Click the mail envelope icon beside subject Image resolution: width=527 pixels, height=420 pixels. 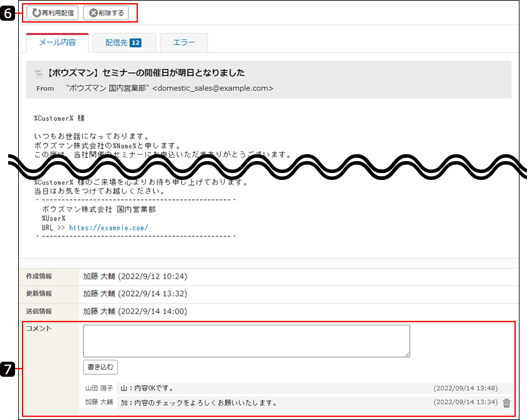(39, 73)
